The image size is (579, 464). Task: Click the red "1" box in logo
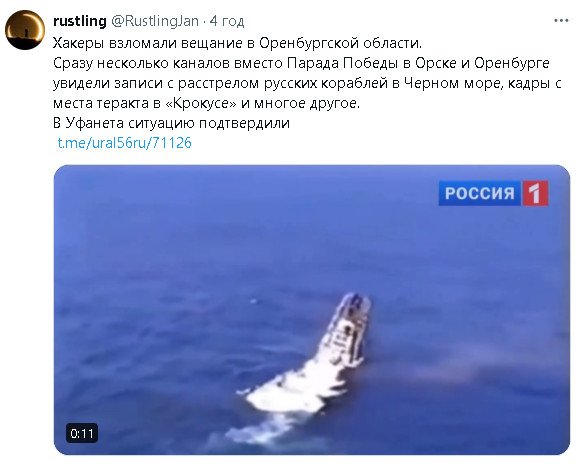pyautogui.click(x=535, y=193)
